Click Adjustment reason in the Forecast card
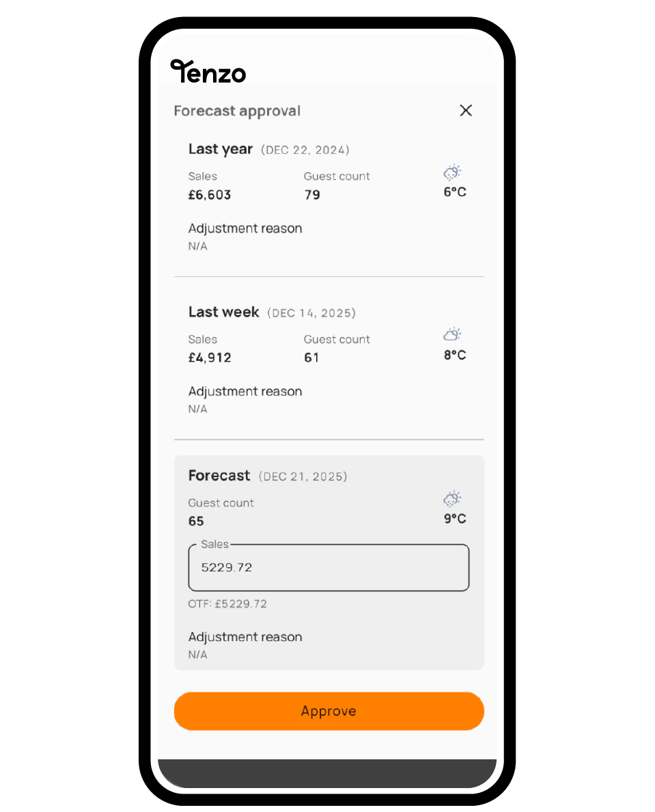 tap(245, 637)
